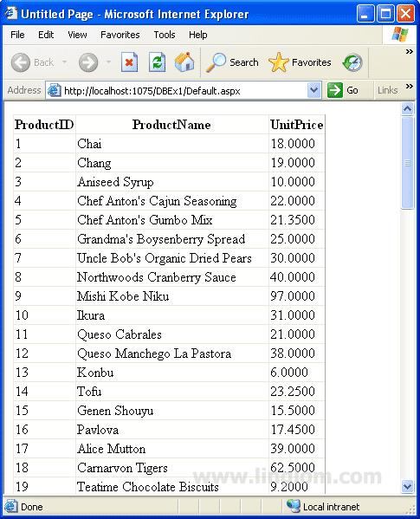Go to Home page icon
420x519 pixels.
[x=184, y=62]
